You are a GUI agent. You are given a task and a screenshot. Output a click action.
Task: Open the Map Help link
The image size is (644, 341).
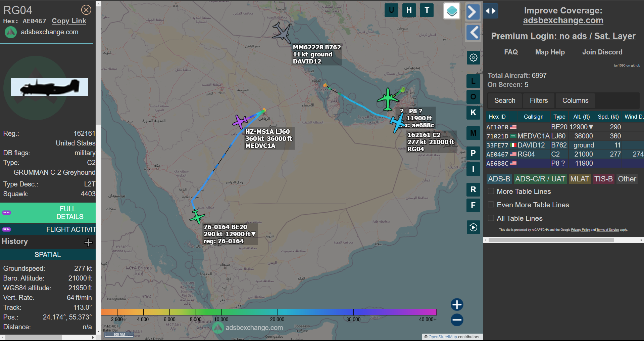click(x=550, y=52)
